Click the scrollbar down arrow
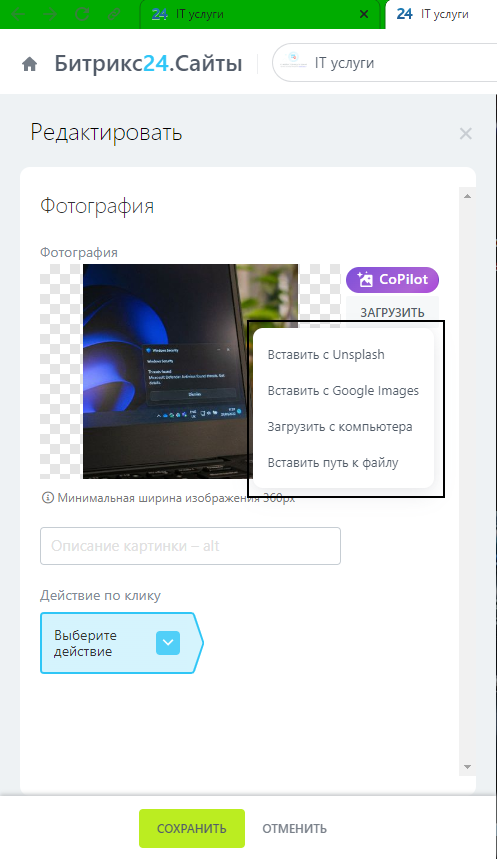Screen dimensions: 497x859 pyautogui.click(x=467, y=767)
